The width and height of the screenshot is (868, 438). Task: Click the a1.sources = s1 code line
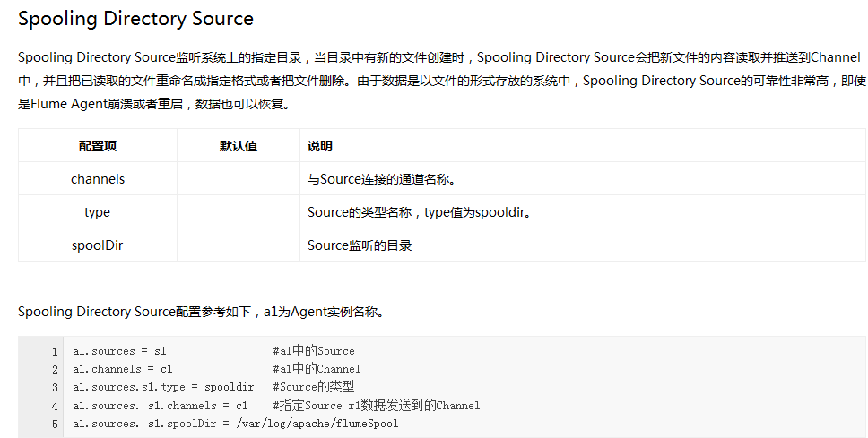(x=119, y=351)
